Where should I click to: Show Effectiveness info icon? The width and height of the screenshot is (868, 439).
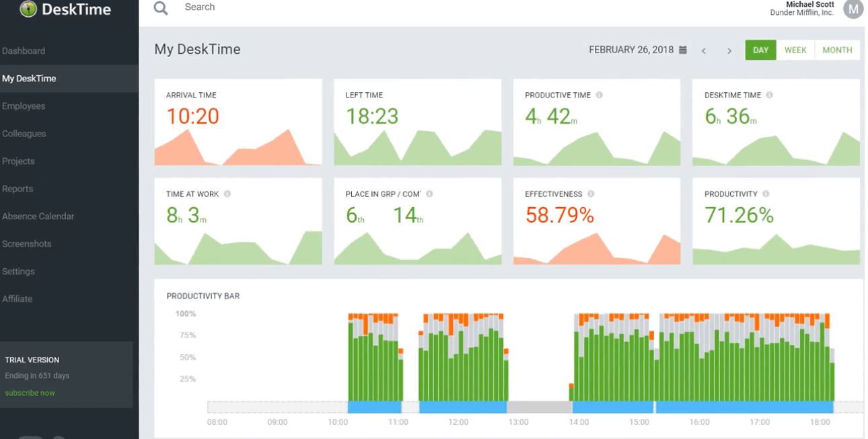pyautogui.click(x=591, y=194)
